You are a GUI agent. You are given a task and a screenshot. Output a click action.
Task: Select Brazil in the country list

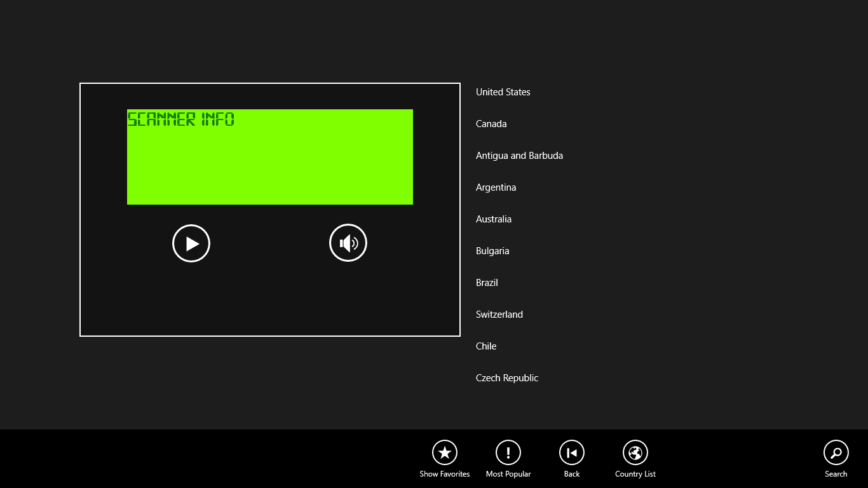tap(487, 283)
